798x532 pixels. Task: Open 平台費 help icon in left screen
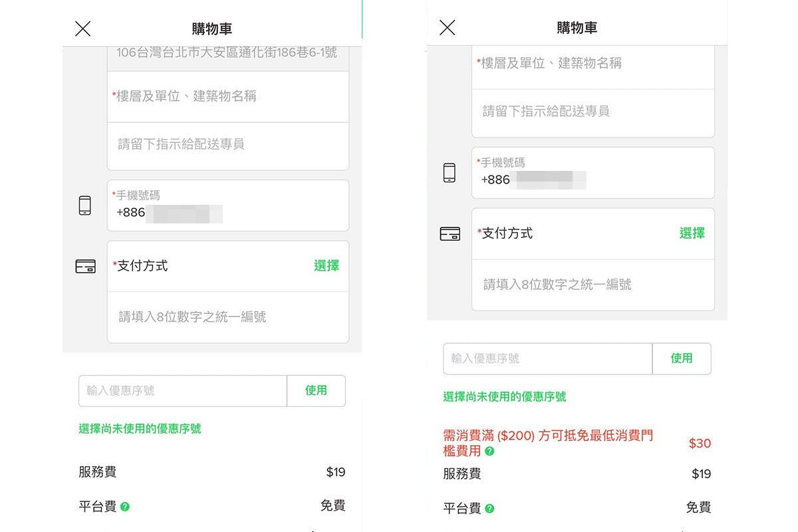click(x=125, y=507)
